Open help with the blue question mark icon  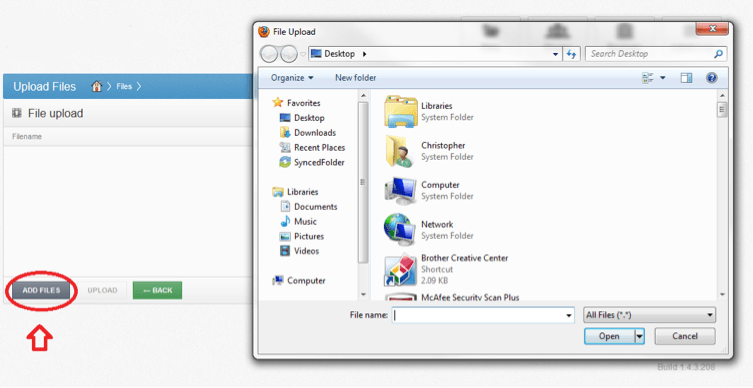coord(712,78)
